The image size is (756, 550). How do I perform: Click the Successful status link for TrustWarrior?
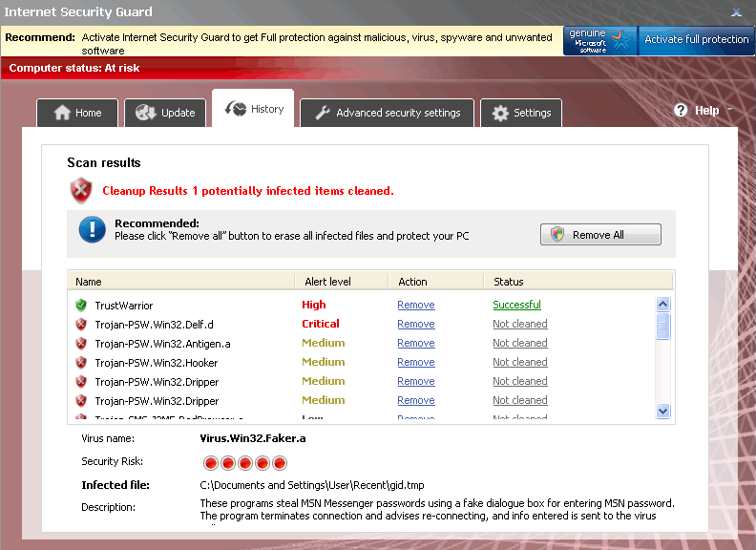(516, 306)
